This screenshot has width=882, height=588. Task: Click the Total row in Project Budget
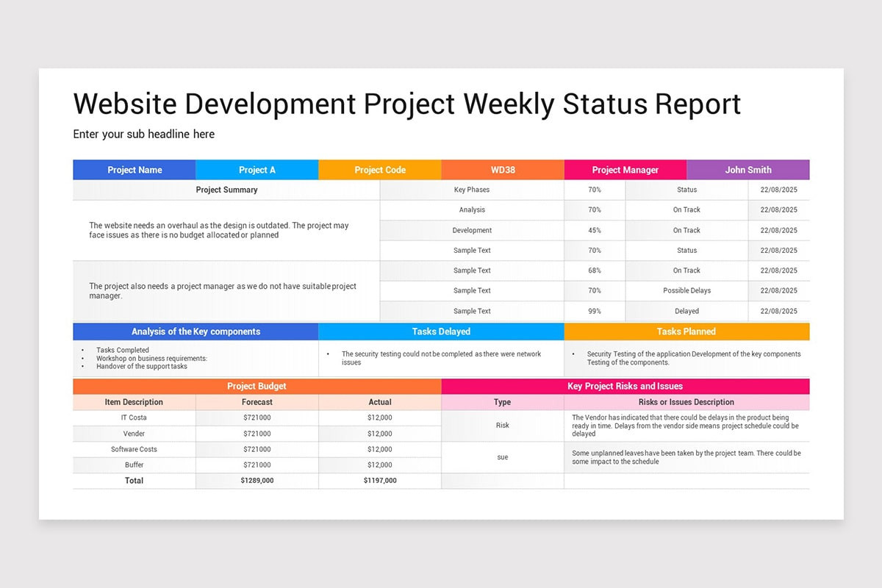pyautogui.click(x=134, y=481)
